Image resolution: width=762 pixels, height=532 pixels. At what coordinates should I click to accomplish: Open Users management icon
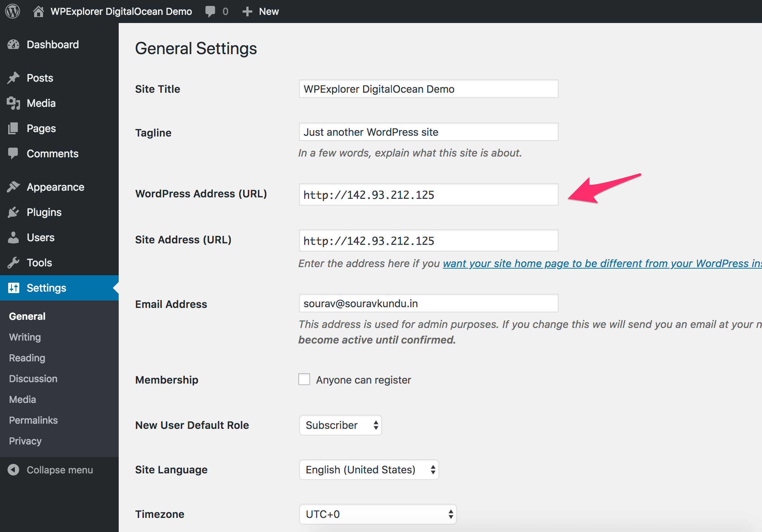point(14,237)
